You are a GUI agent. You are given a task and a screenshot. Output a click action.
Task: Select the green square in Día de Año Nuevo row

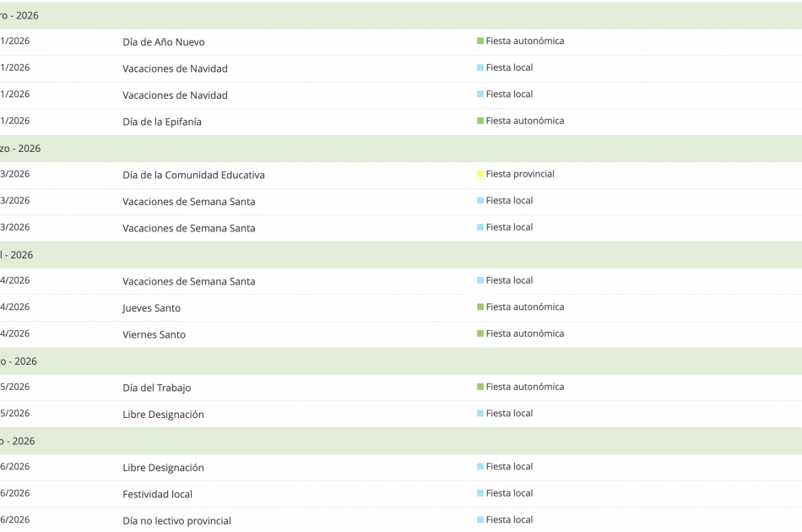[x=480, y=41]
